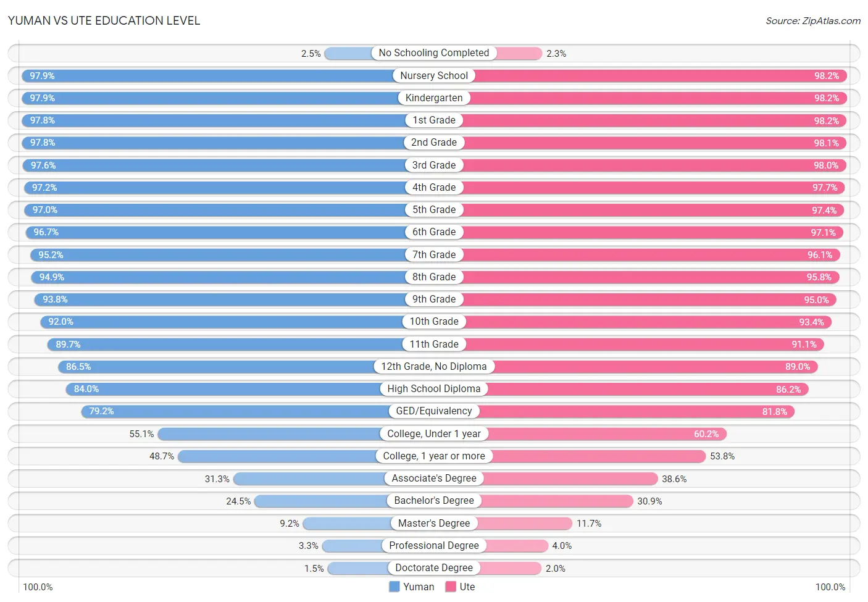
Task: Click the Ute 10th Grade 93.4% bar
Action: [x=633, y=322]
